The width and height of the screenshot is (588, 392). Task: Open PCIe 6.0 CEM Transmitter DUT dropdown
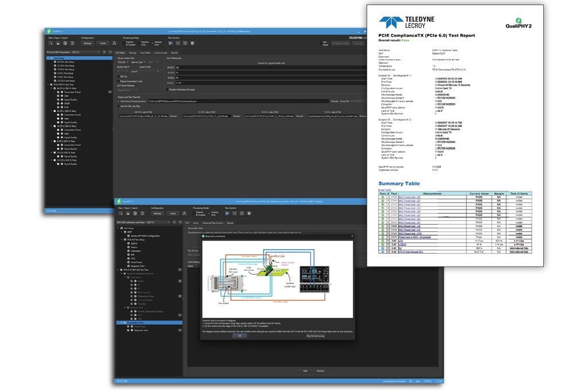(73, 52)
